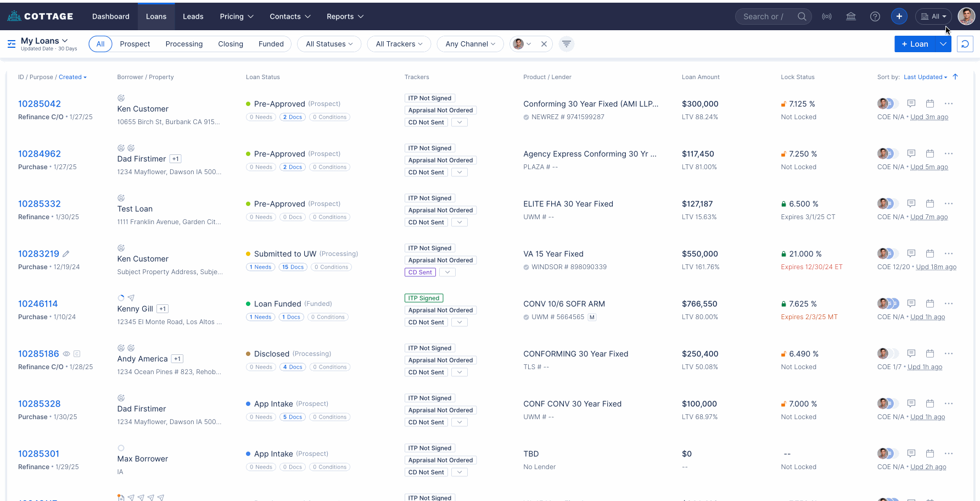Open the Contacts menu

point(290,16)
